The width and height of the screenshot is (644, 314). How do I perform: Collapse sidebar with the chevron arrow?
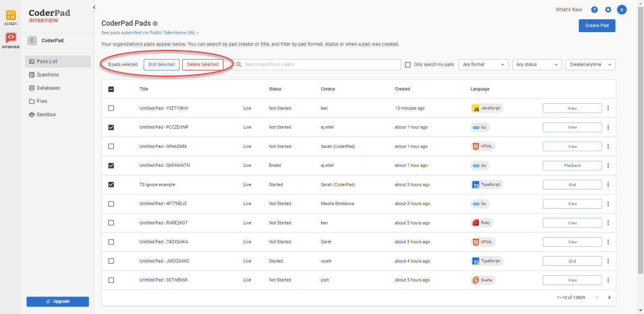pyautogui.click(x=94, y=7)
